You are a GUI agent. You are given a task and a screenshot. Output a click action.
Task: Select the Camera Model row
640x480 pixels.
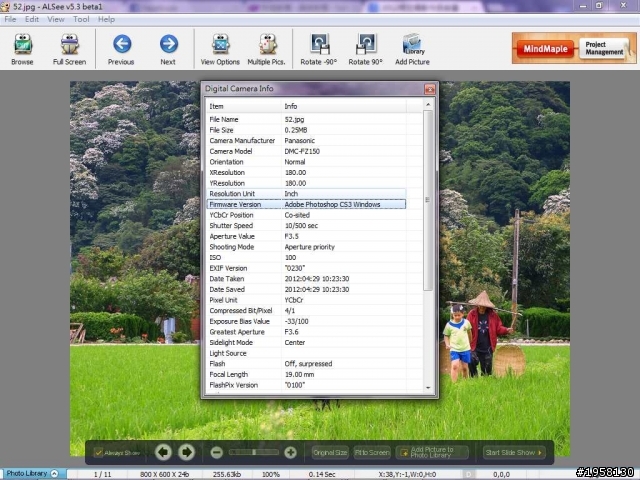[306, 151]
